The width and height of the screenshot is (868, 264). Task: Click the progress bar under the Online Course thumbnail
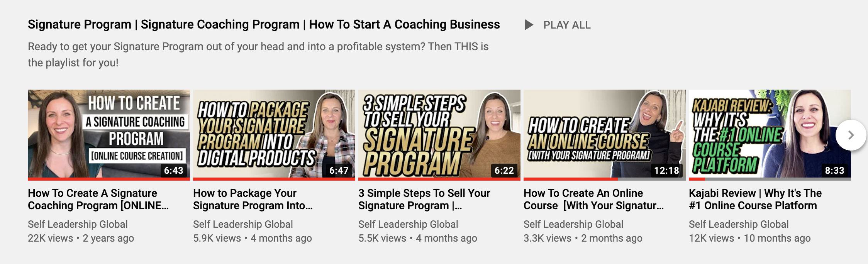pos(605,179)
